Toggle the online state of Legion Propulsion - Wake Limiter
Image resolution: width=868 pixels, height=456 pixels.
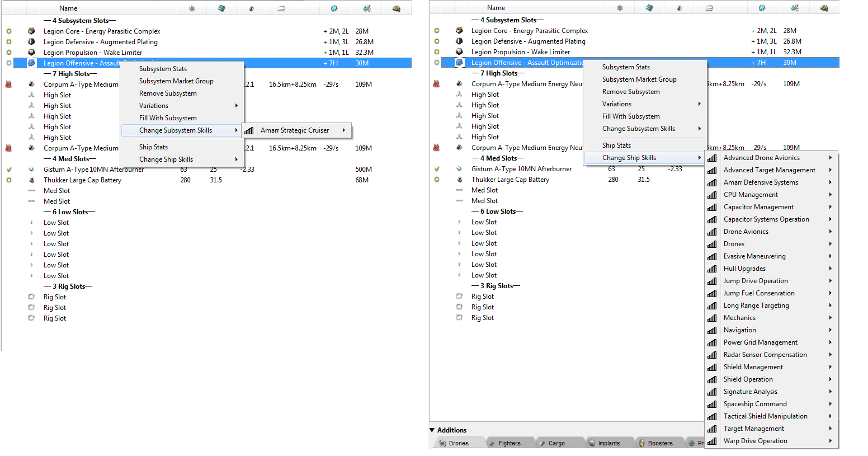coord(9,52)
